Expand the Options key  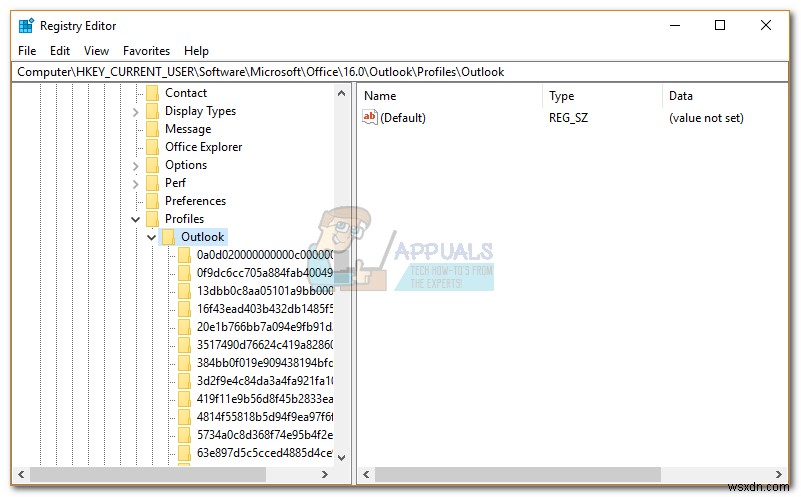(135, 166)
